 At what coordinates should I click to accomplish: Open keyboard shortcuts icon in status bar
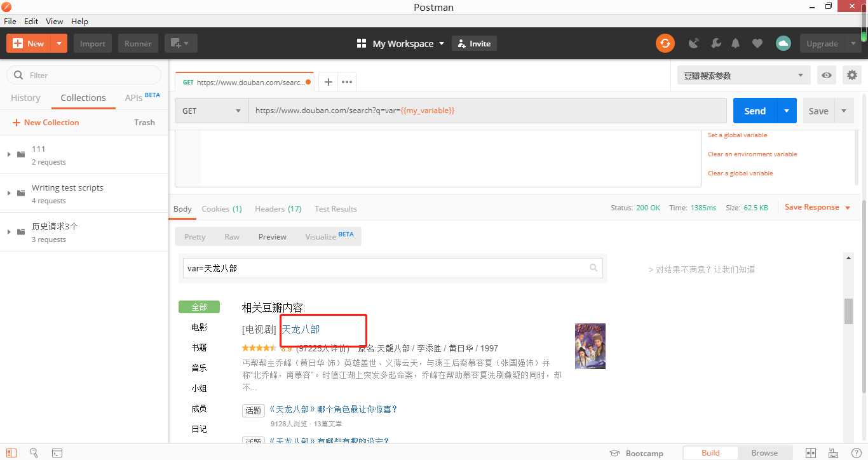tap(834, 453)
